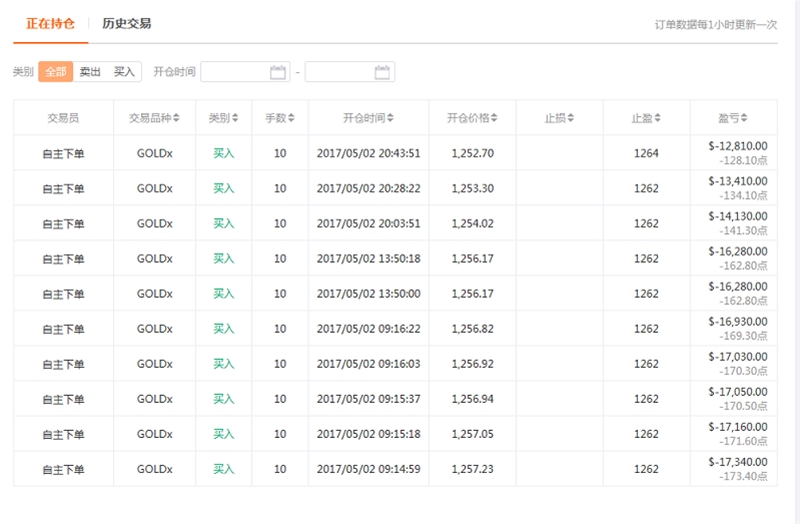Click open price 1,257.05

coord(472,434)
